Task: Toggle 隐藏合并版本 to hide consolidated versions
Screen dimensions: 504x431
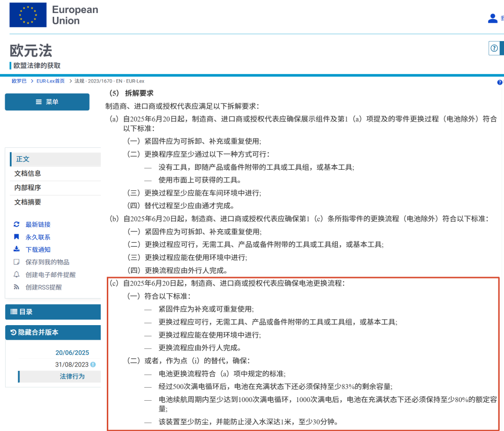Action: pyautogui.click(x=53, y=333)
